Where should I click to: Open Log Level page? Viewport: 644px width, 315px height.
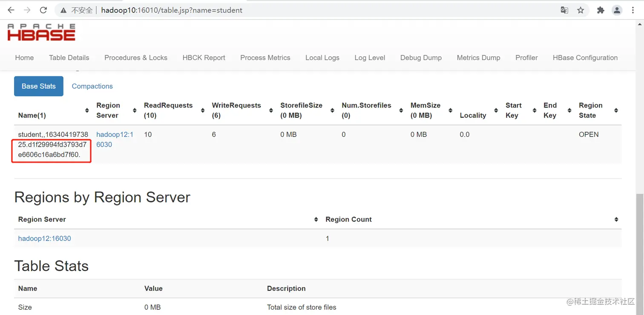pyautogui.click(x=370, y=58)
